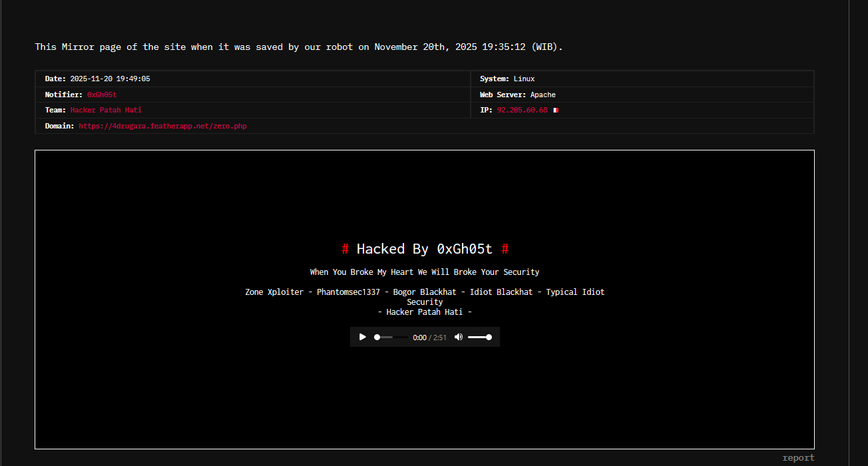Image resolution: width=868 pixels, height=466 pixels.
Task: Open the Hacker Patah Hati team link
Action: pos(106,111)
